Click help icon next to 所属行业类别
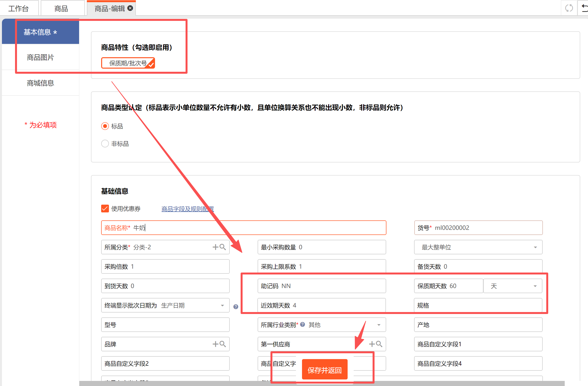Image resolution: width=588 pixels, height=386 pixels. point(302,324)
